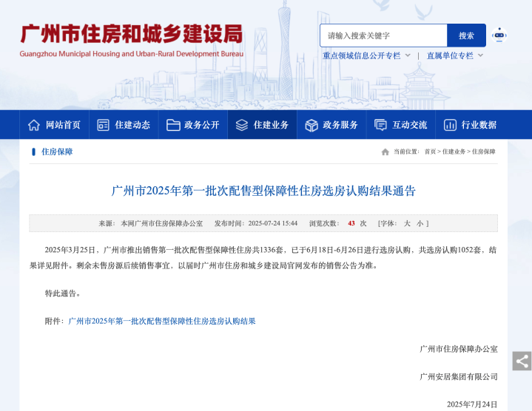Click the signature 广州安居集团有限公司
The image size is (532, 411).
[x=458, y=376]
